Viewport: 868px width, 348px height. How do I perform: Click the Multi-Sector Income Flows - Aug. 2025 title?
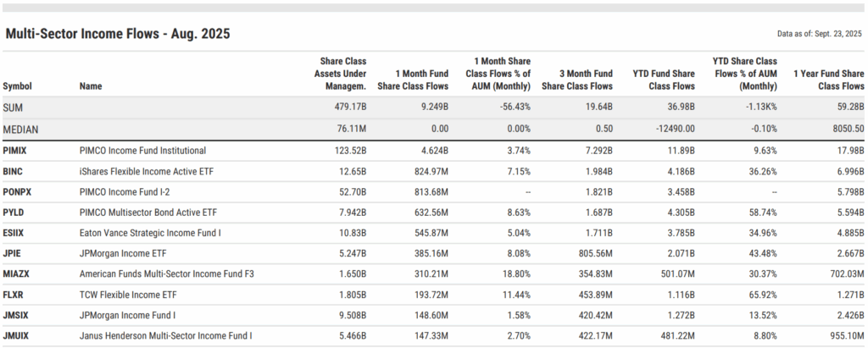point(117,34)
